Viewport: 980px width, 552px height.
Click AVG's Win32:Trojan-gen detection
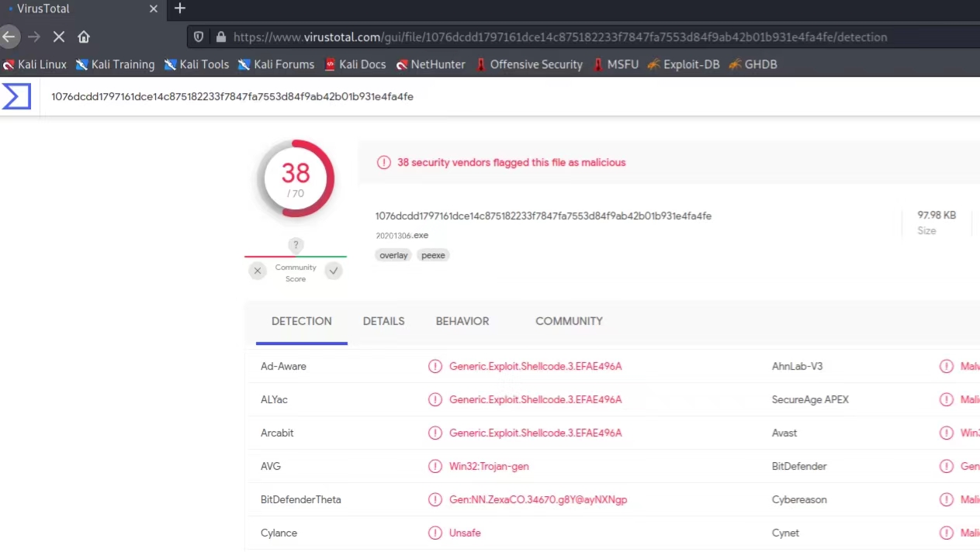[489, 466]
